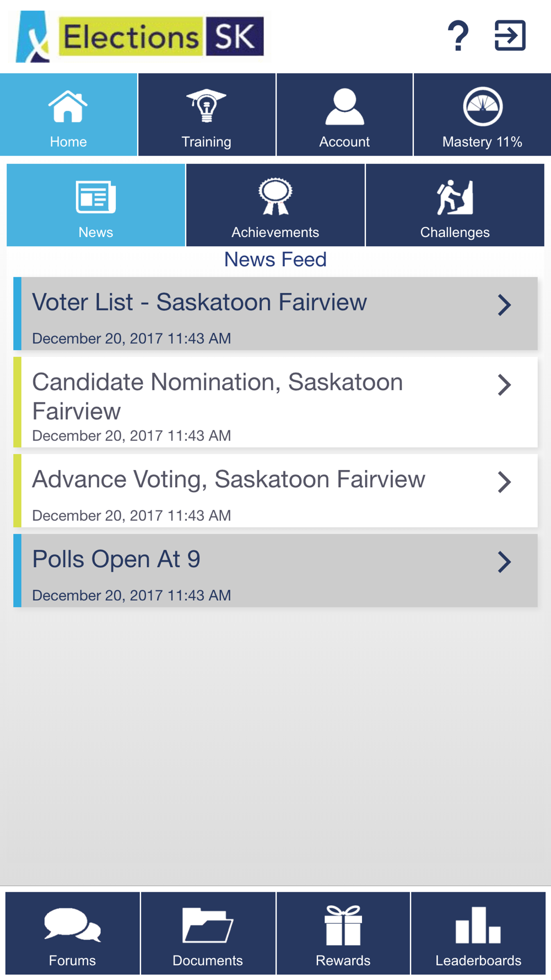The width and height of the screenshot is (551, 980).
Task: Click the Elections SK logo
Action: point(140,37)
